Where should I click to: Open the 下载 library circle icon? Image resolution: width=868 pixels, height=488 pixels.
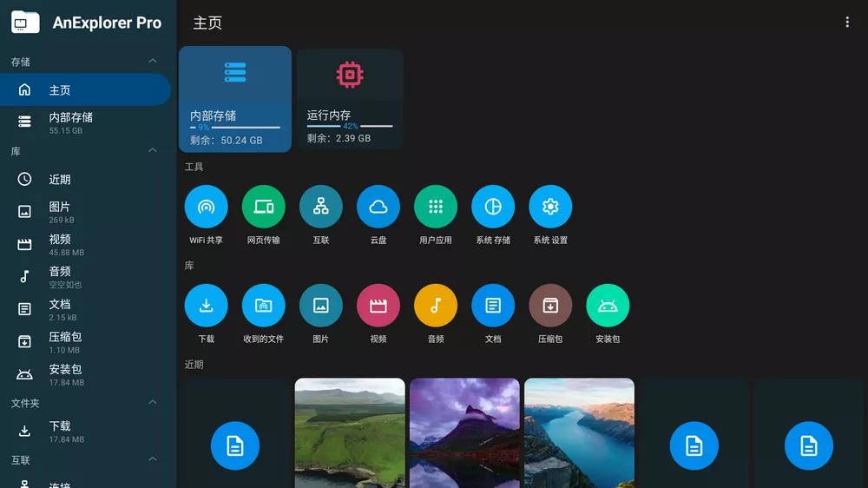coord(206,305)
